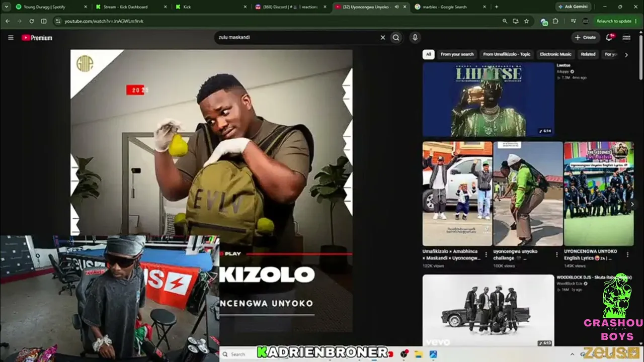This screenshot has width=644, height=362.
Task: Clear the YouTube search query
Action: pos(382,37)
